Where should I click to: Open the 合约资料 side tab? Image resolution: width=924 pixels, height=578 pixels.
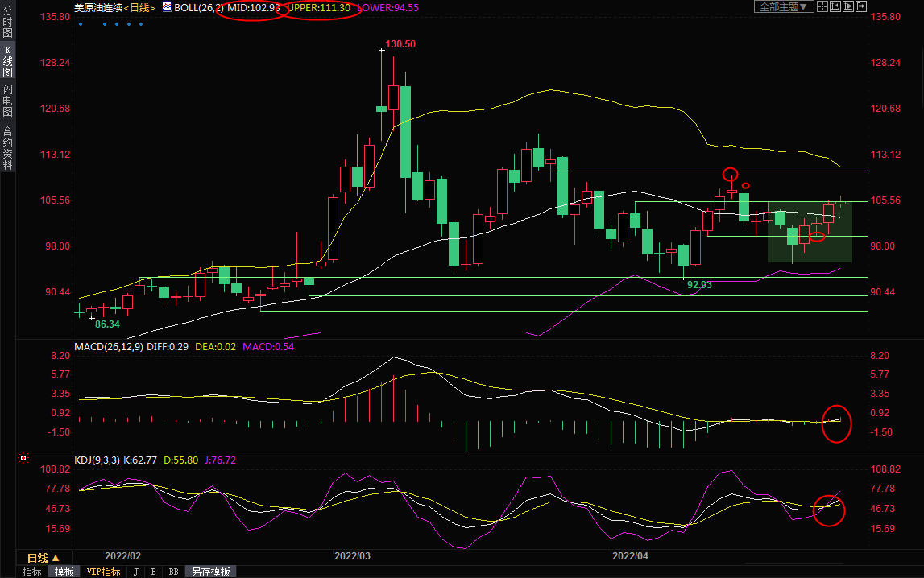click(x=7, y=147)
